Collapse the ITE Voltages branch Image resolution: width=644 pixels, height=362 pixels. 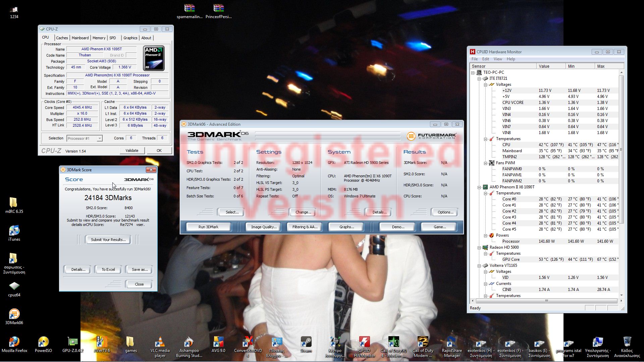coord(485,84)
